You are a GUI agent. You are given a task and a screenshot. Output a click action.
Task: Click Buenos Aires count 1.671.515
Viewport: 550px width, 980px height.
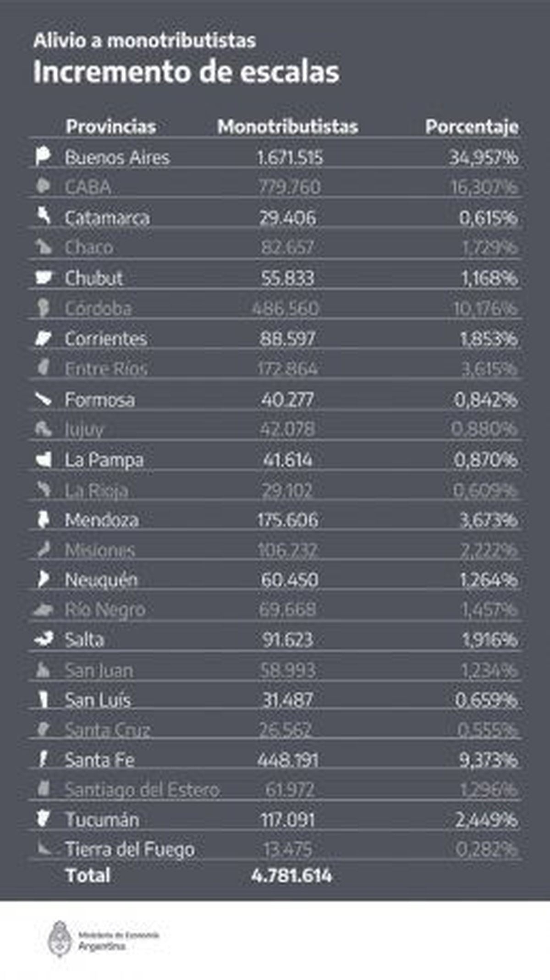tap(290, 158)
